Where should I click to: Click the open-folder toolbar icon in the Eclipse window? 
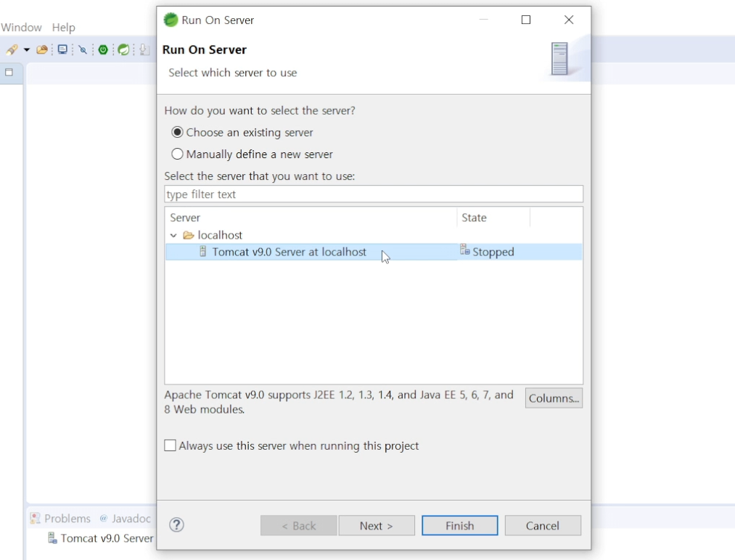point(42,49)
